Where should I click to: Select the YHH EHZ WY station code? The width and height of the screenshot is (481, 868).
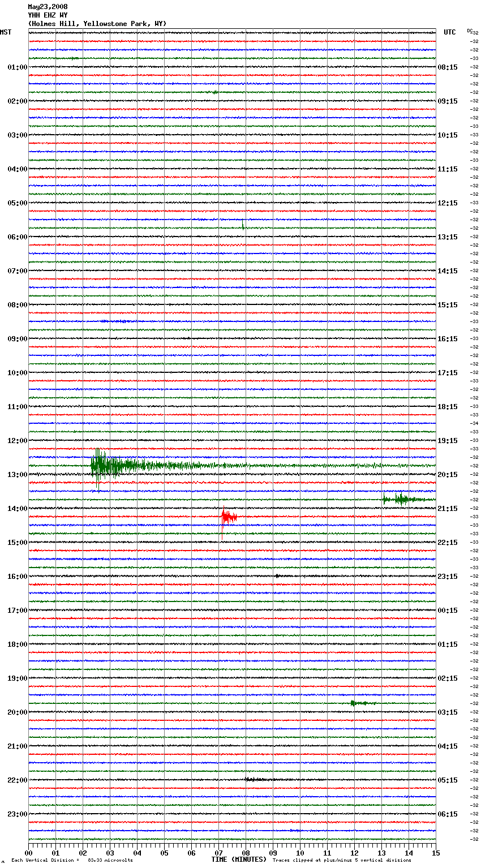[48, 15]
